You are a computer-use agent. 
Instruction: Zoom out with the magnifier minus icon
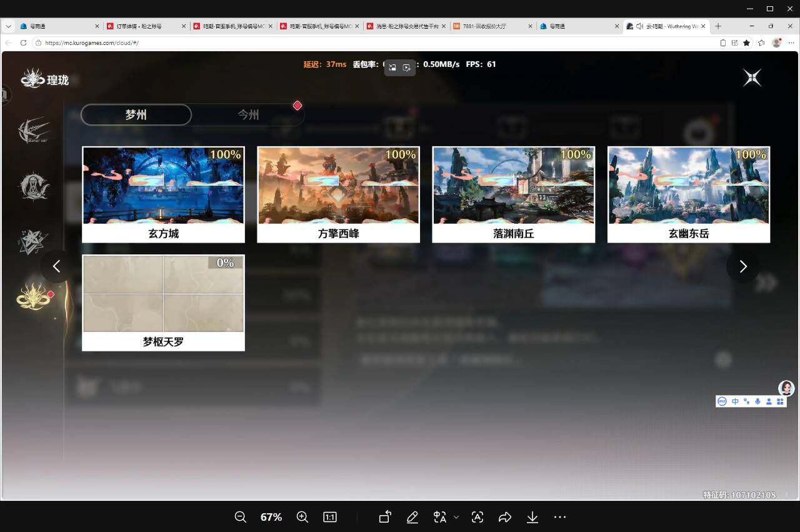(241, 517)
